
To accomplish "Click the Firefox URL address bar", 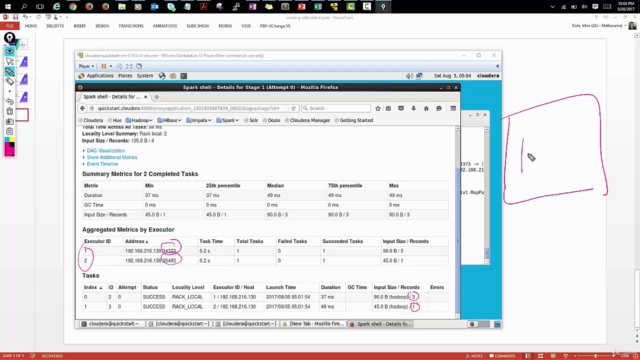I will click(189, 108).
